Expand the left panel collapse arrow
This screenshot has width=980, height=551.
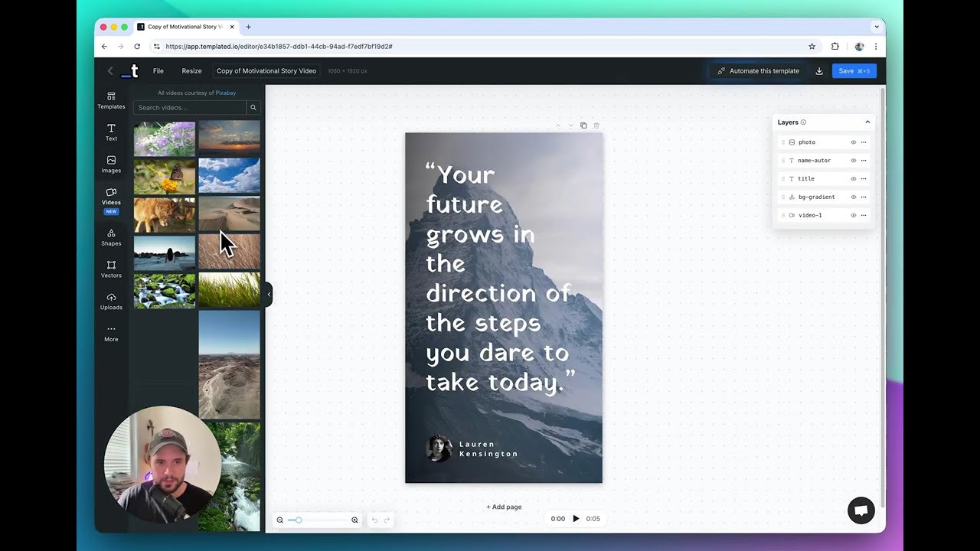pos(269,294)
